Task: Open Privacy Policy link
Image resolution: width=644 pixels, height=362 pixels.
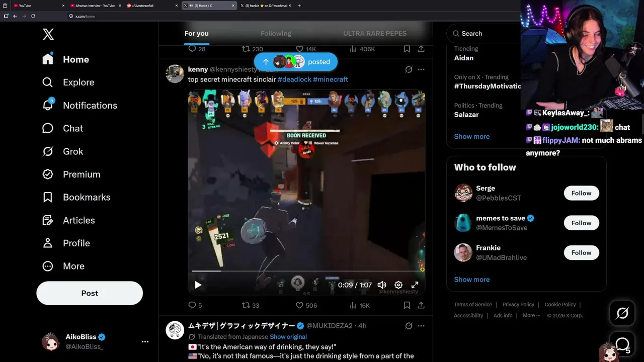Action: pos(518,304)
